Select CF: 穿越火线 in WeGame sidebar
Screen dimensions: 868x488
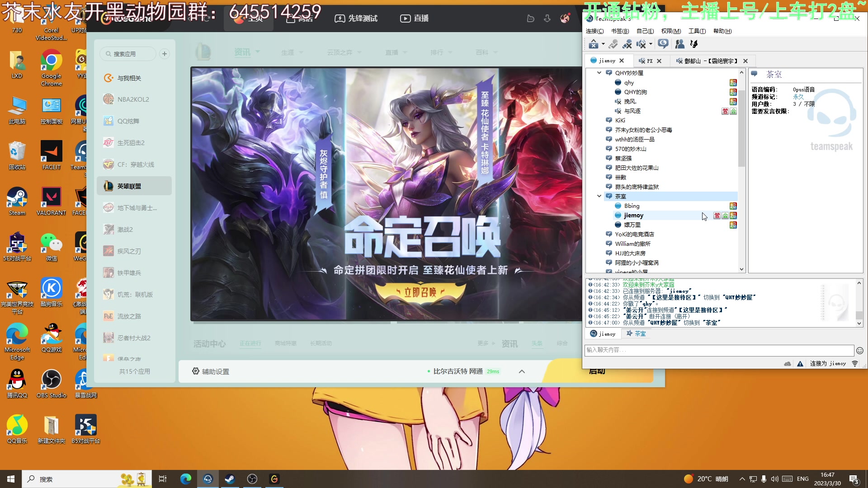(134, 164)
